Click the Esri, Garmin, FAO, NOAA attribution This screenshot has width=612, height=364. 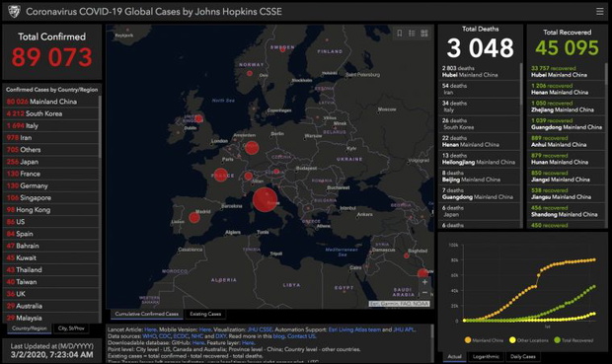tap(400, 304)
